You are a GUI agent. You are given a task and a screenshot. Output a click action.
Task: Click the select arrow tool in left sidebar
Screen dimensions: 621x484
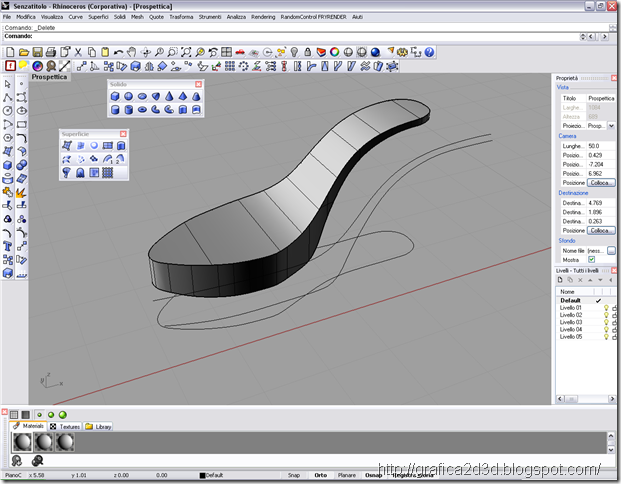(x=8, y=84)
